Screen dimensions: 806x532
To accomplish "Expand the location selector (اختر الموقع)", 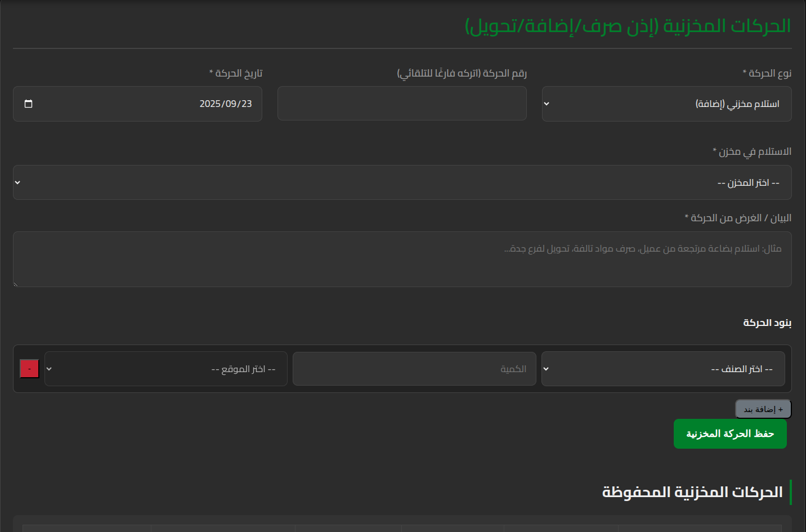I will pos(166,369).
